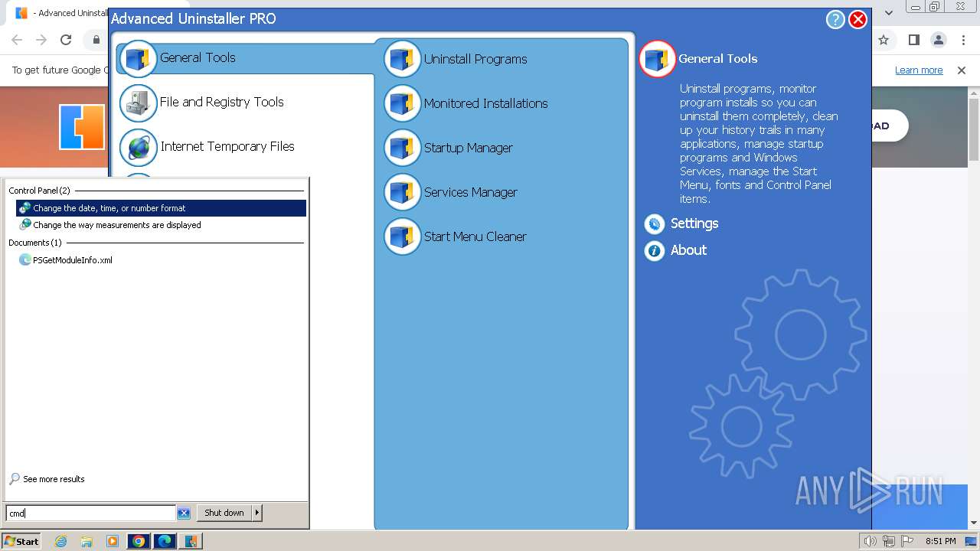Open Services Manager icon
The width and height of the screenshot is (980, 551).
click(402, 192)
